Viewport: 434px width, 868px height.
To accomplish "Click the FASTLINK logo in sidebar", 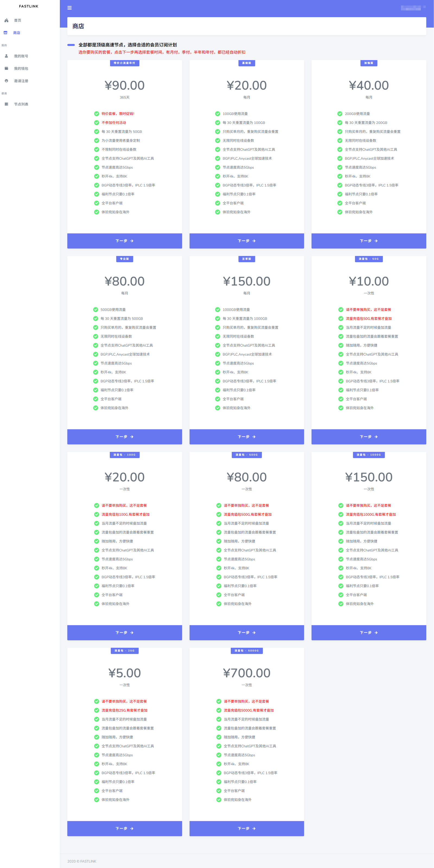I will 29,7.
